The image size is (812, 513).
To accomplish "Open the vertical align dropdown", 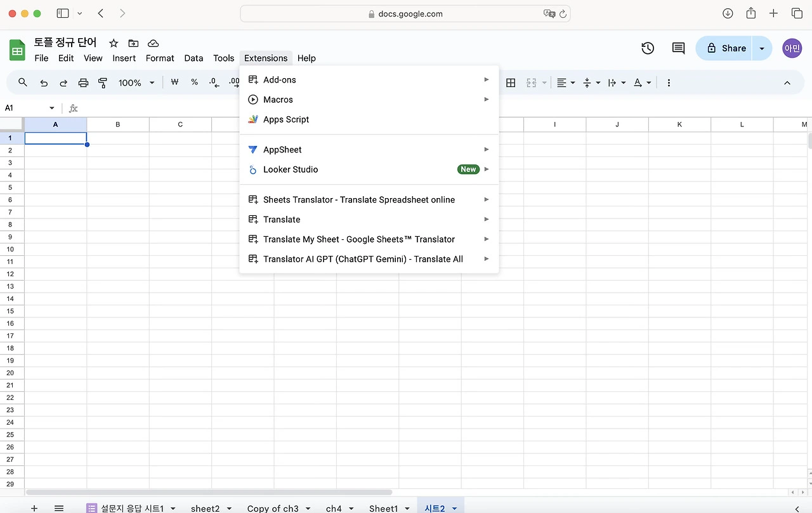I will [591, 83].
